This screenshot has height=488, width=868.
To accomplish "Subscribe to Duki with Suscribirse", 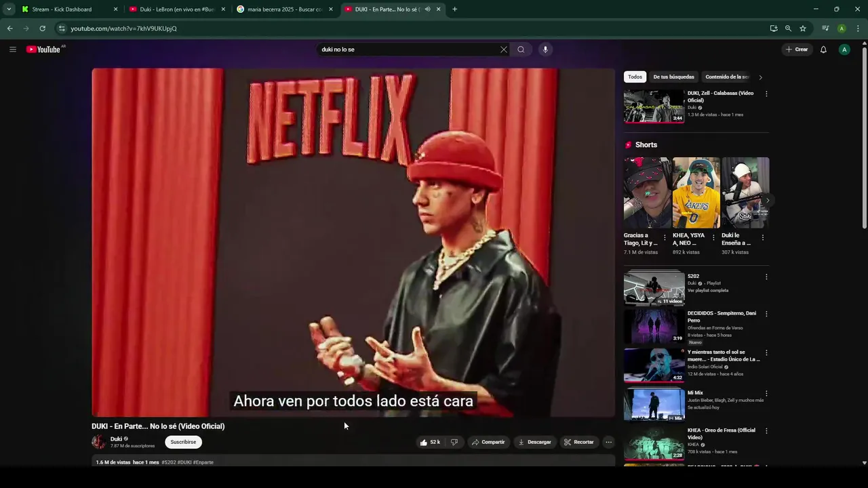I will (x=183, y=442).
